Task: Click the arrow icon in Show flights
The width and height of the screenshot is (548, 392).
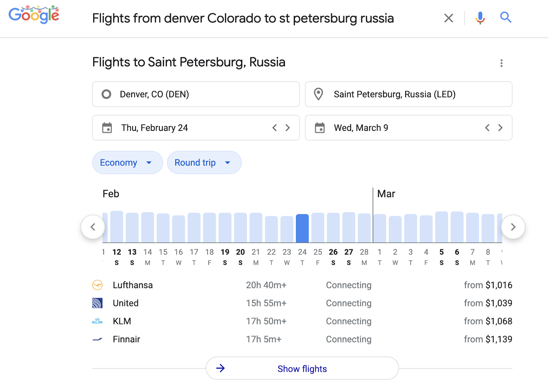Action: [221, 368]
